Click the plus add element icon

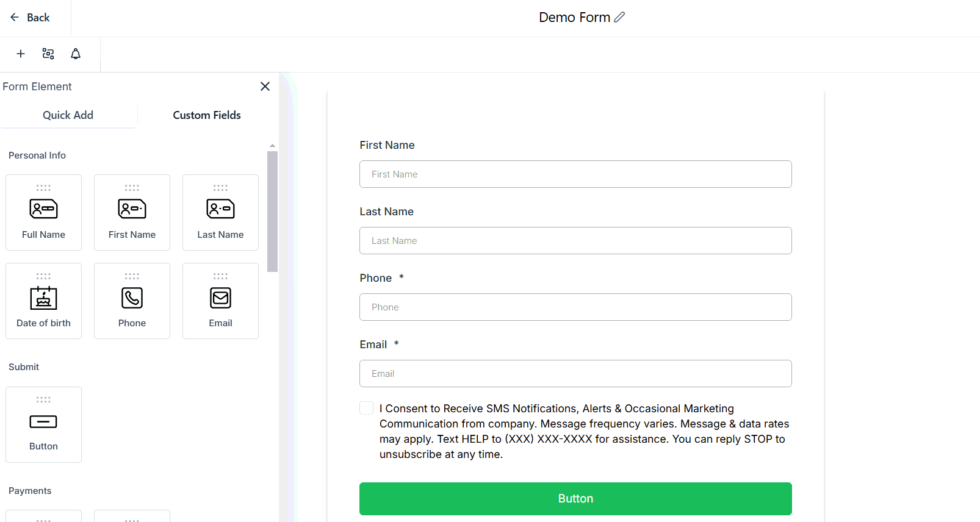pyautogui.click(x=21, y=54)
